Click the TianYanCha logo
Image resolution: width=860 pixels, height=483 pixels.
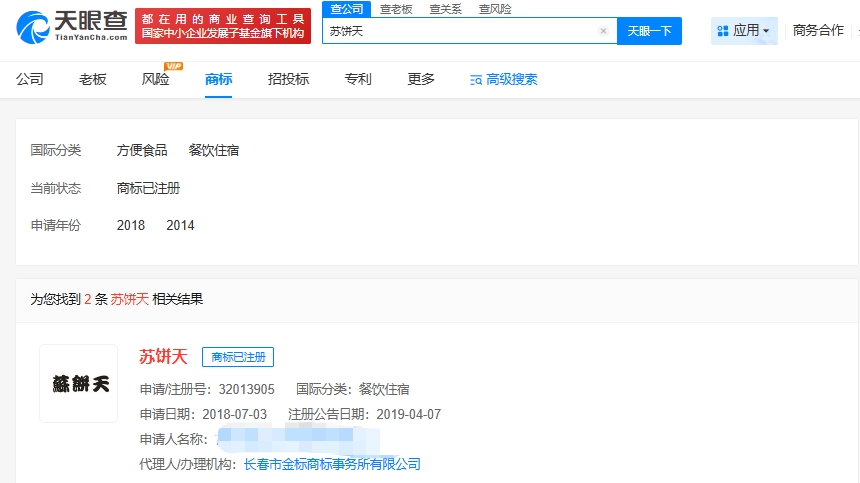tap(72, 28)
